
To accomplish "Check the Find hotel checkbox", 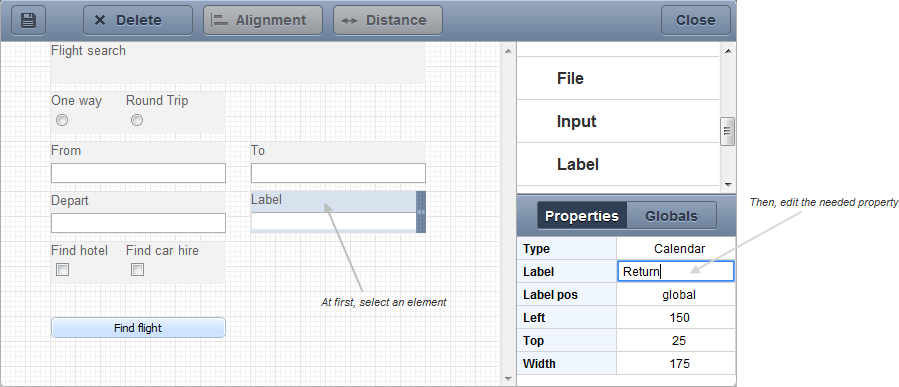I will (x=62, y=269).
